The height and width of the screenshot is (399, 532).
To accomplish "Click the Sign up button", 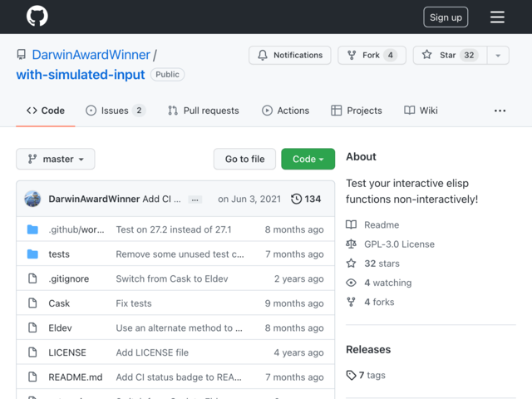I will point(446,17).
